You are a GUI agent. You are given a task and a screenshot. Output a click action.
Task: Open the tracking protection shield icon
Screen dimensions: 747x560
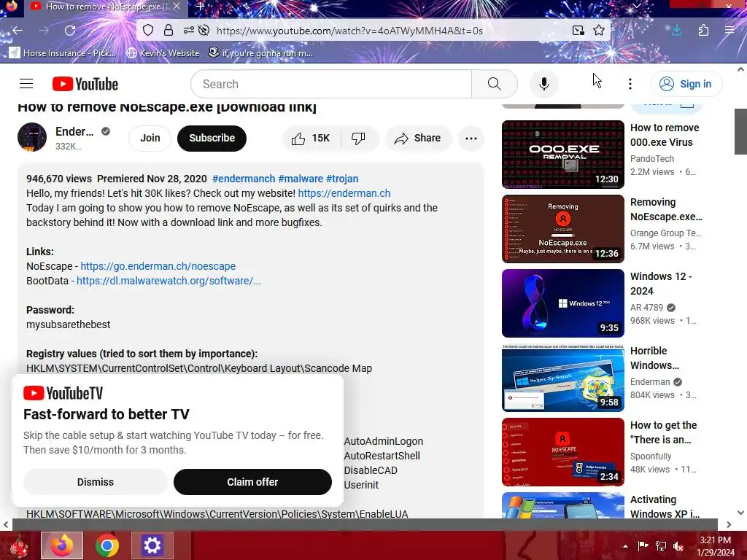pyautogui.click(x=148, y=31)
